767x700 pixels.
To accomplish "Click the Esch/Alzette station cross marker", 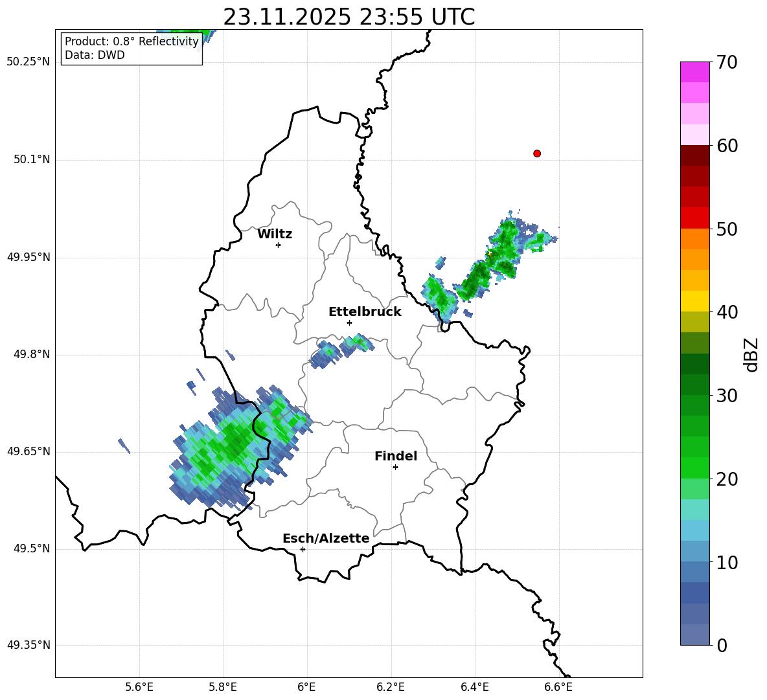I will (x=303, y=549).
